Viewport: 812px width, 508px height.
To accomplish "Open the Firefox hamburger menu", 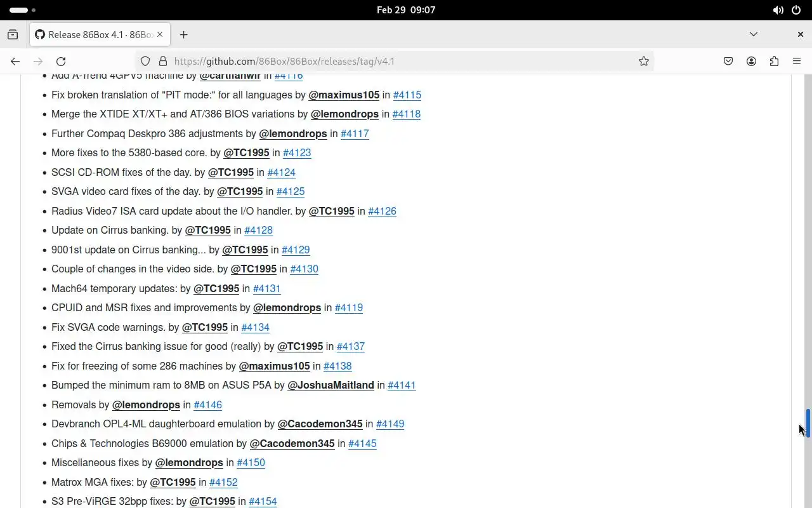I will click(x=797, y=61).
